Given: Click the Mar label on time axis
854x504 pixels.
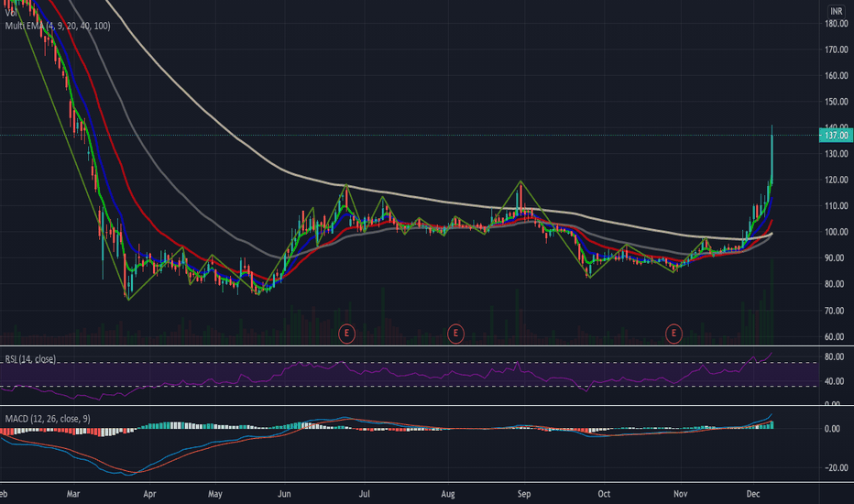Looking at the screenshot, I should tap(73, 494).
